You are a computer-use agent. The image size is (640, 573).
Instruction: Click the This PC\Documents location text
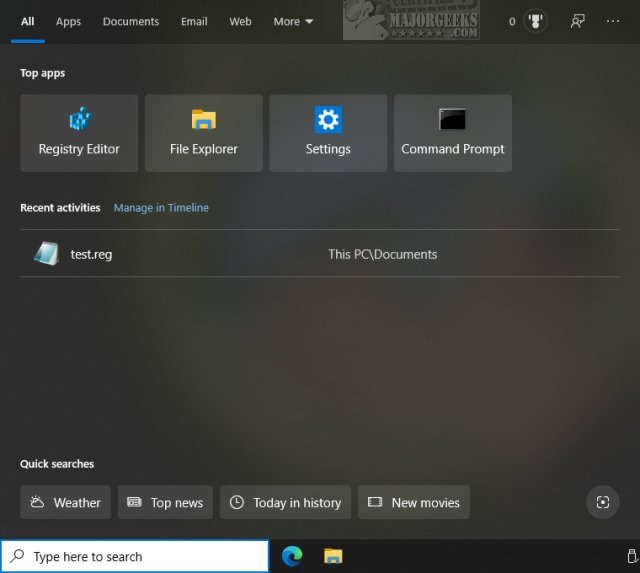click(x=382, y=254)
